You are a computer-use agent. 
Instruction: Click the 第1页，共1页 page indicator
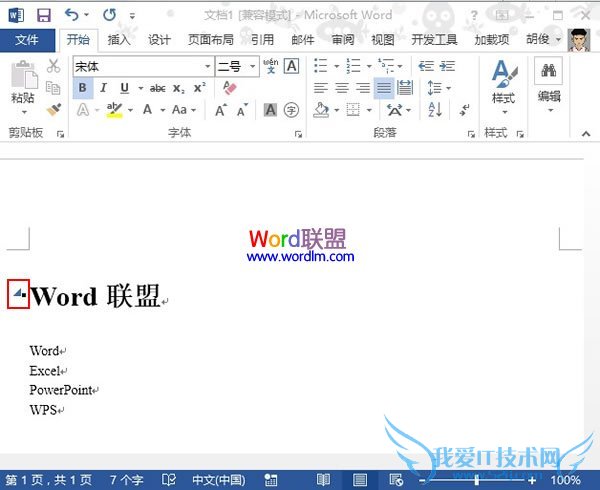click(x=49, y=480)
